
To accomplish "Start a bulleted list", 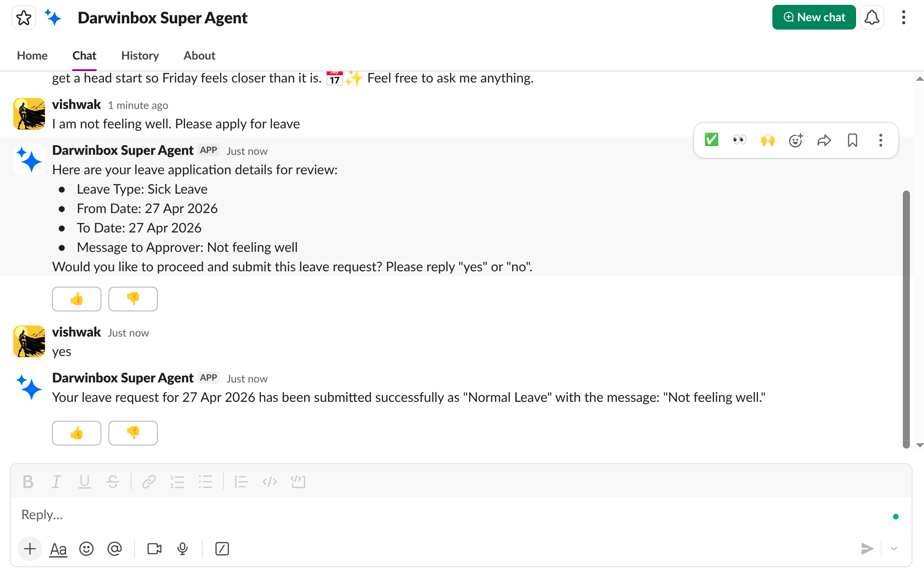I will [205, 482].
